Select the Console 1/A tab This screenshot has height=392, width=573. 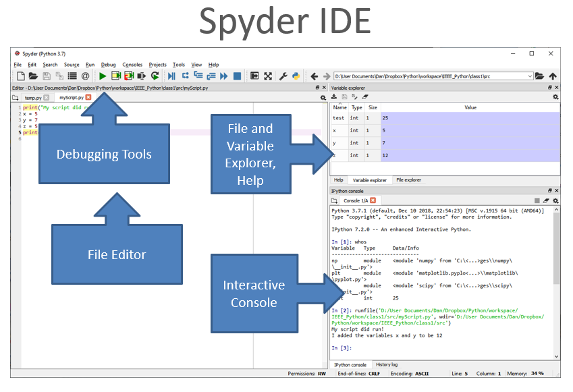point(356,200)
